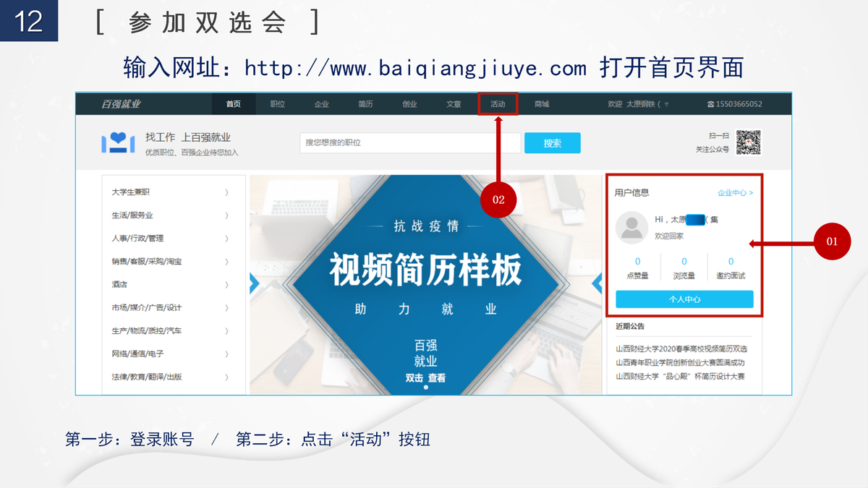
Task: Click the 用户信息 panel heading
Action: click(632, 193)
